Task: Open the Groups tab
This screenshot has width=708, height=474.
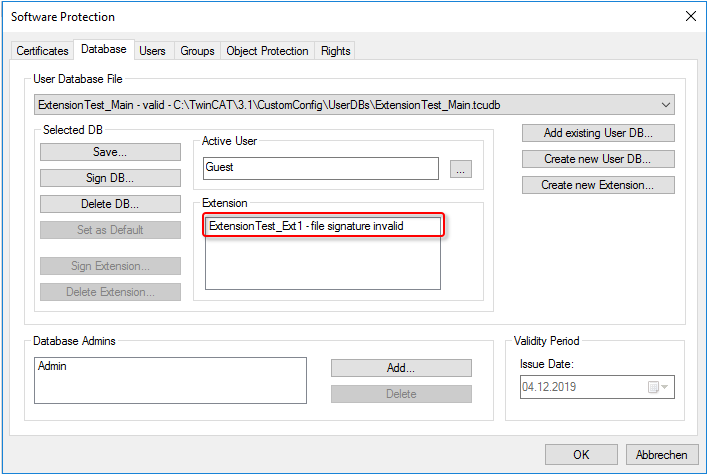Action: [x=197, y=51]
